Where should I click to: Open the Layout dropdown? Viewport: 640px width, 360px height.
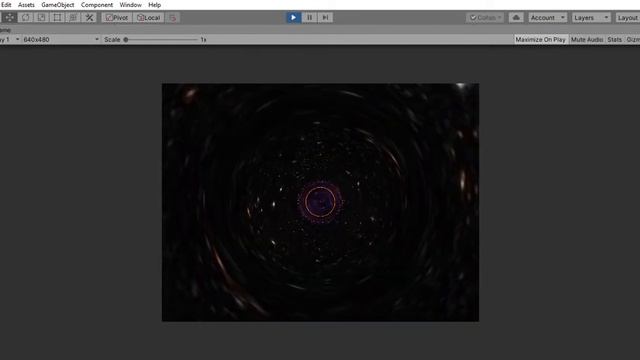[627, 18]
